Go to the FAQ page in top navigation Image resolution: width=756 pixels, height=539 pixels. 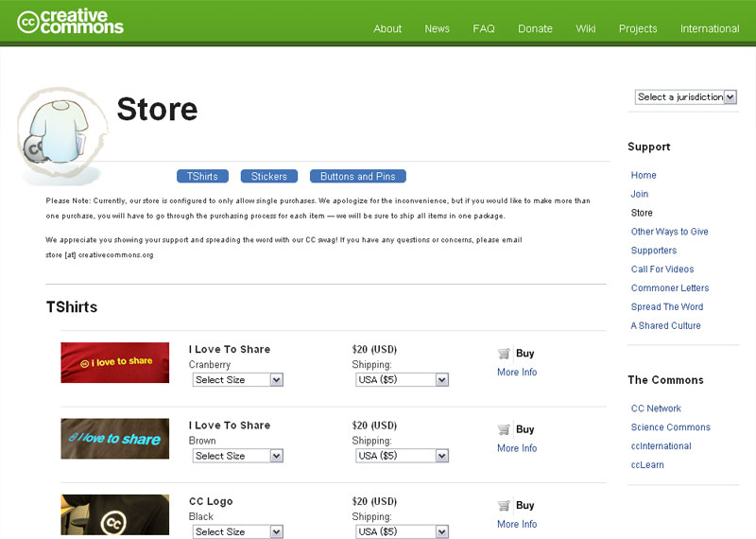click(484, 28)
